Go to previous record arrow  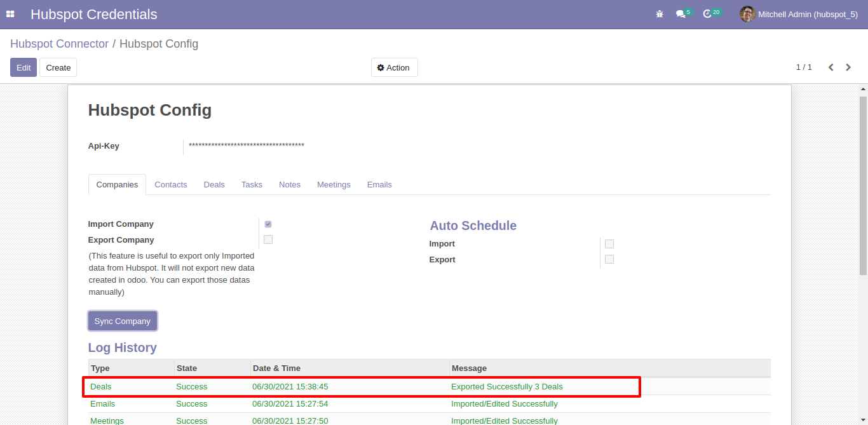(831, 67)
